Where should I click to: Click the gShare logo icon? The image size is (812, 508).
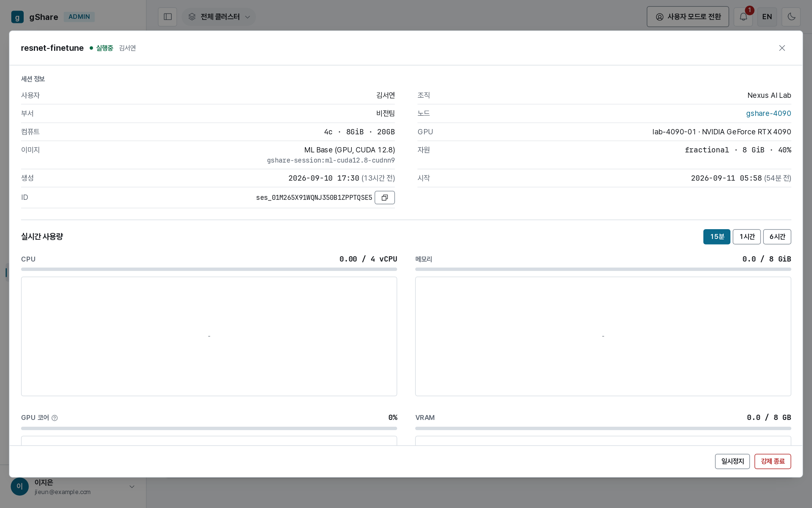pyautogui.click(x=17, y=17)
